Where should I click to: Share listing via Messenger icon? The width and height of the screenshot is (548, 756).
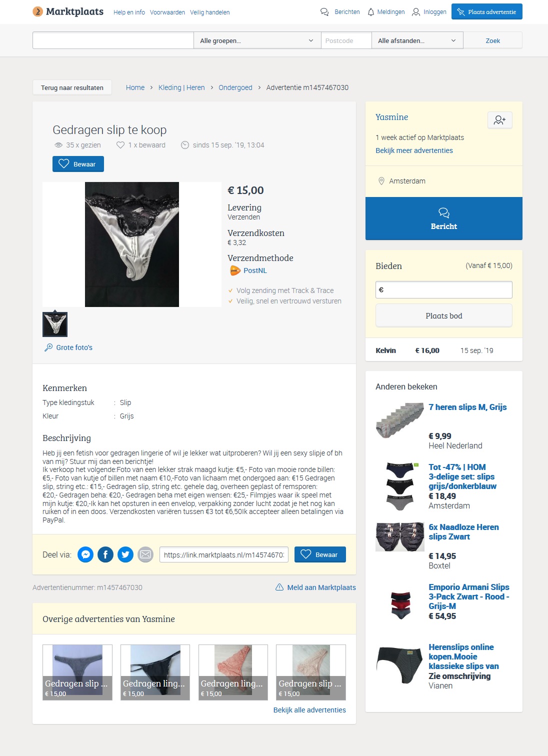(x=85, y=554)
